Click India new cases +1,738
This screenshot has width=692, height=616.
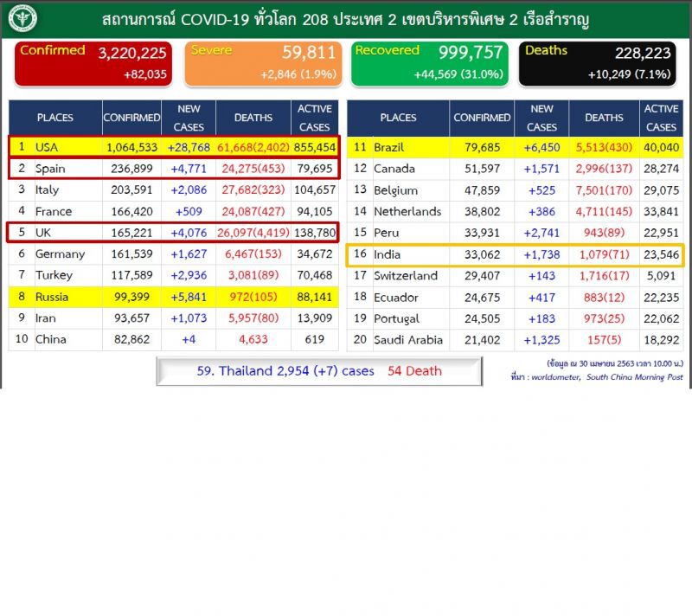[x=542, y=254]
